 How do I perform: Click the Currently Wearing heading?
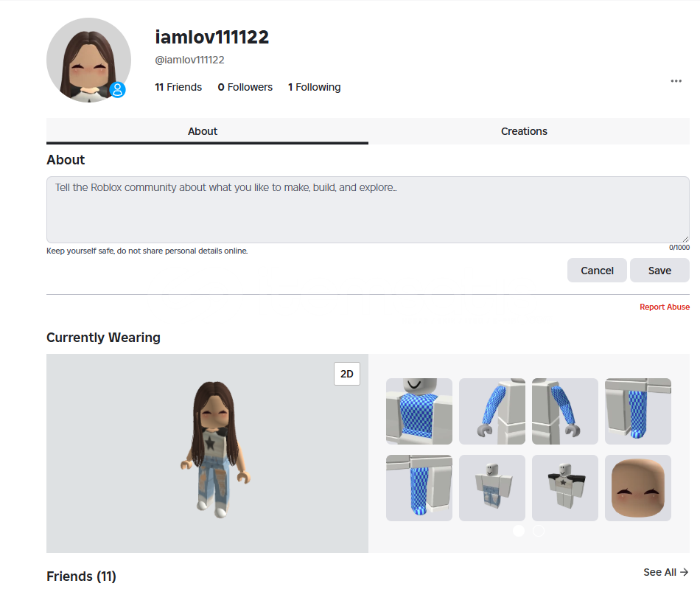click(103, 338)
